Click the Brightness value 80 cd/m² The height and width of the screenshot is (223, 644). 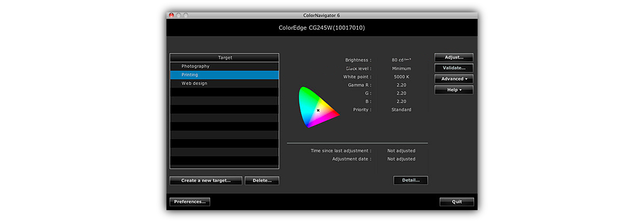click(x=401, y=60)
